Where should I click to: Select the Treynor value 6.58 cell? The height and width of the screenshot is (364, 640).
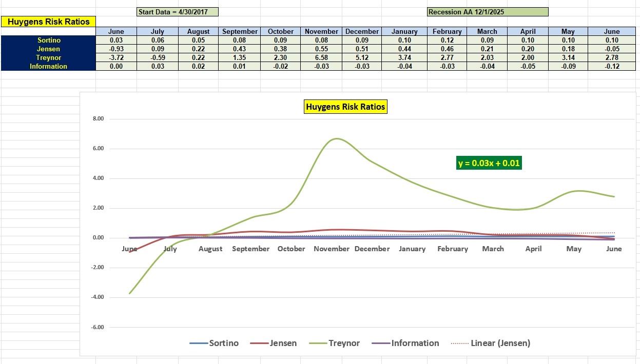pos(322,57)
